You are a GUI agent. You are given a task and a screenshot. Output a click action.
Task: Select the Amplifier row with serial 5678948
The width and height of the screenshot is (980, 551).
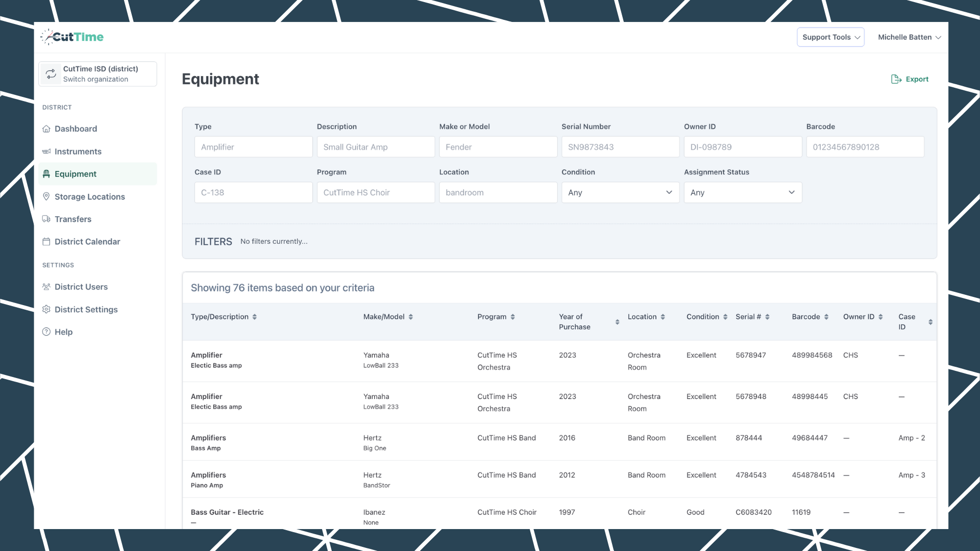[x=559, y=403]
